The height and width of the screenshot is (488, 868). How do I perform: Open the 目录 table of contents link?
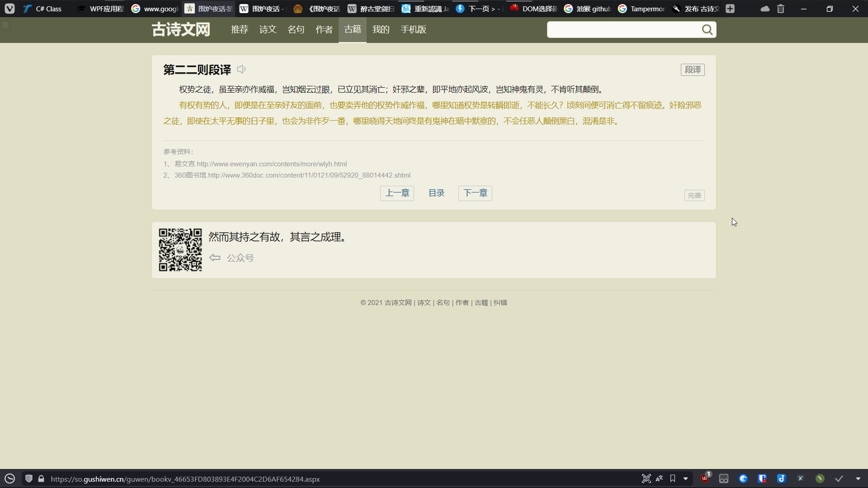(436, 193)
